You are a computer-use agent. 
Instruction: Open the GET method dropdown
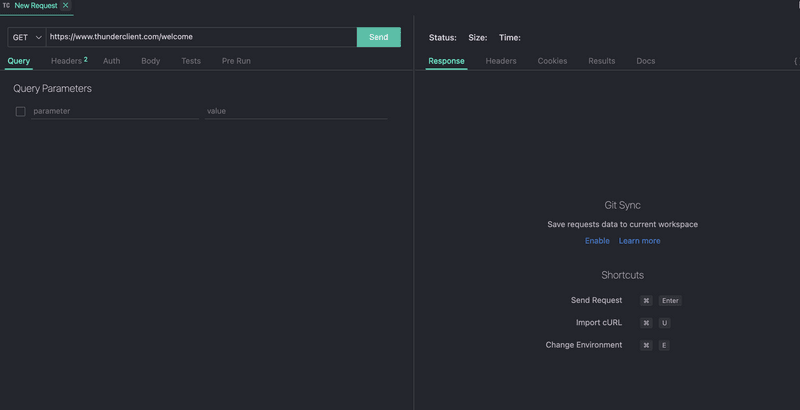tap(27, 37)
